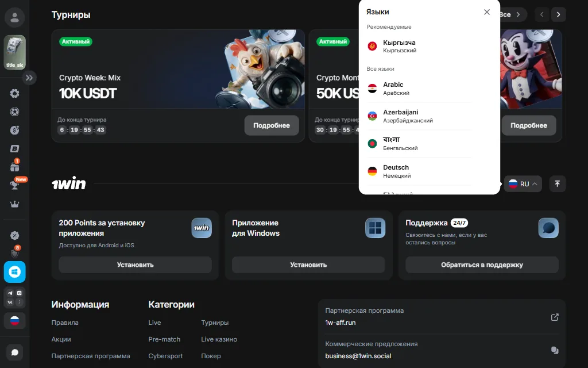Select Arabic language option
588x368 pixels.
(419, 89)
